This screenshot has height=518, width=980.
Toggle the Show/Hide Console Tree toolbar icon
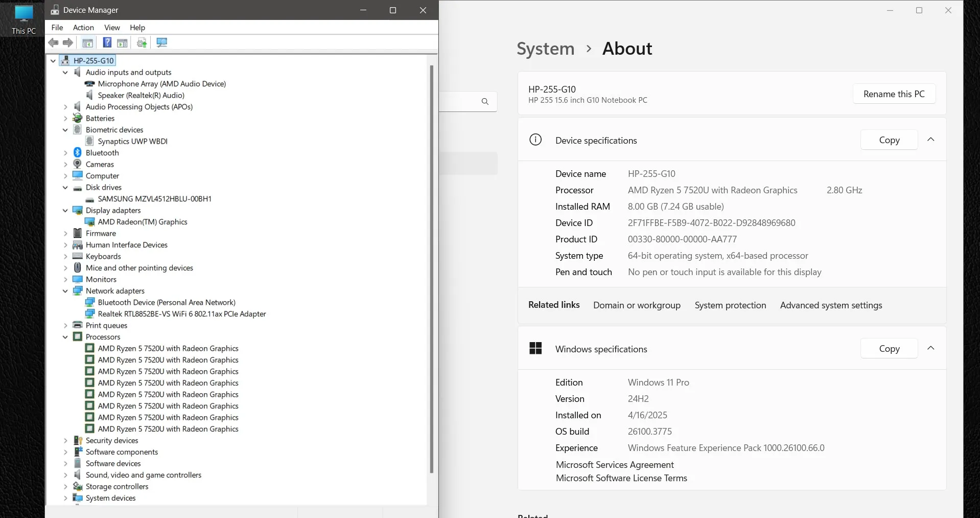(x=87, y=42)
